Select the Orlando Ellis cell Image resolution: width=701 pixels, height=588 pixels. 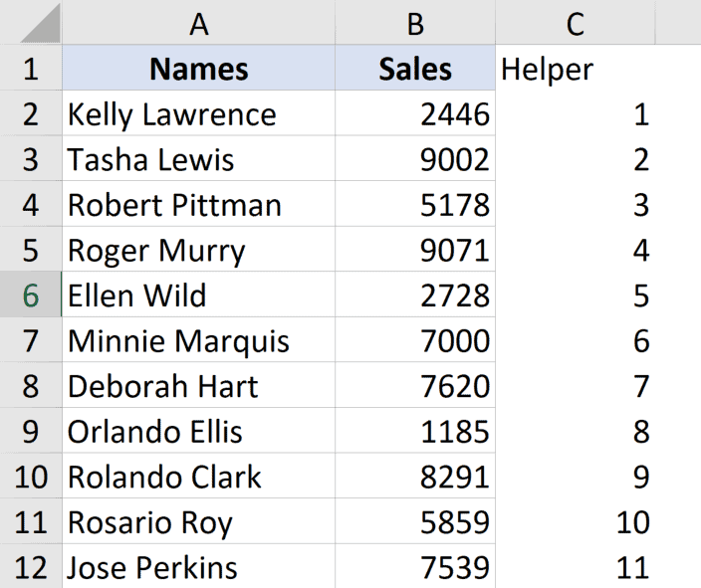pos(198,432)
